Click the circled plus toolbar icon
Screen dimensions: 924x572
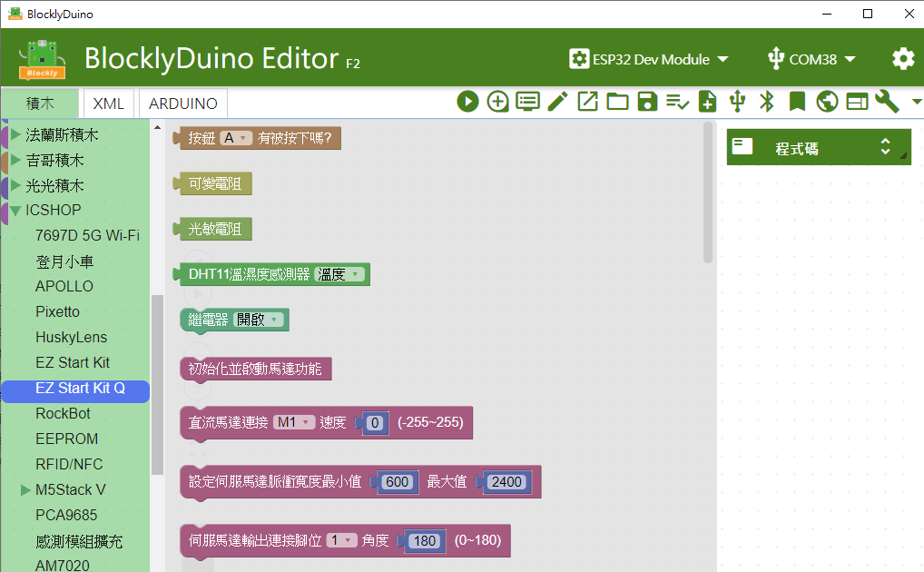click(497, 102)
